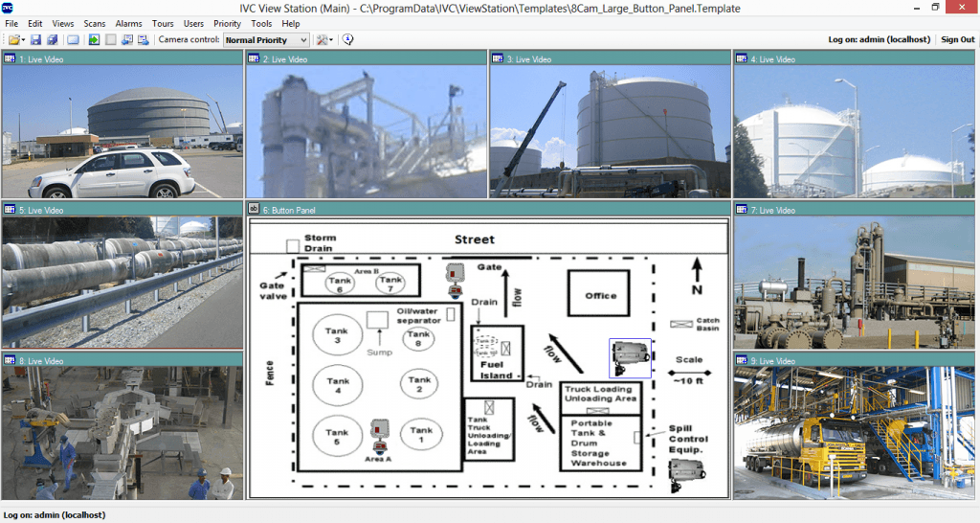
Task: Select the highlighted camera icon right of Fuel Island
Action: [x=631, y=357]
